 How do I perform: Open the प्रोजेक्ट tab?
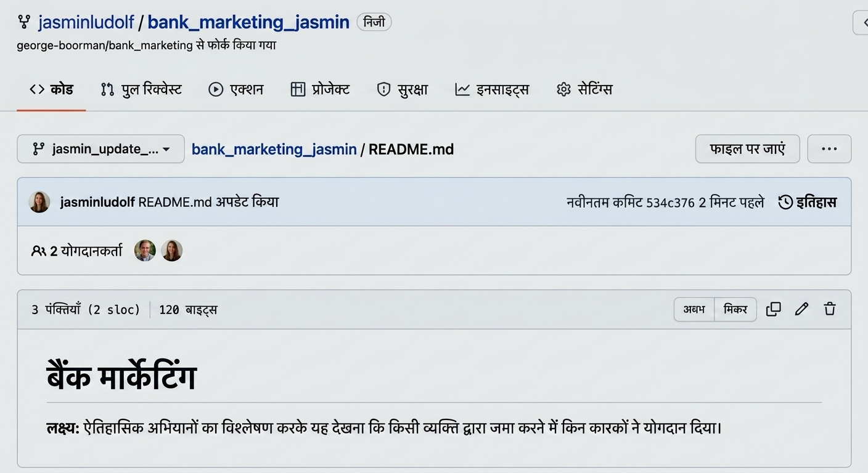320,89
